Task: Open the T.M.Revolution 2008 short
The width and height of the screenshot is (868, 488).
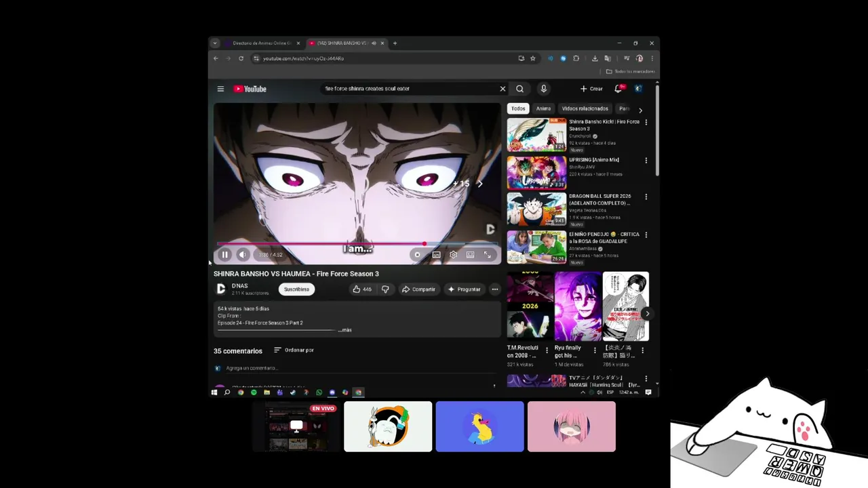Action: click(530, 306)
